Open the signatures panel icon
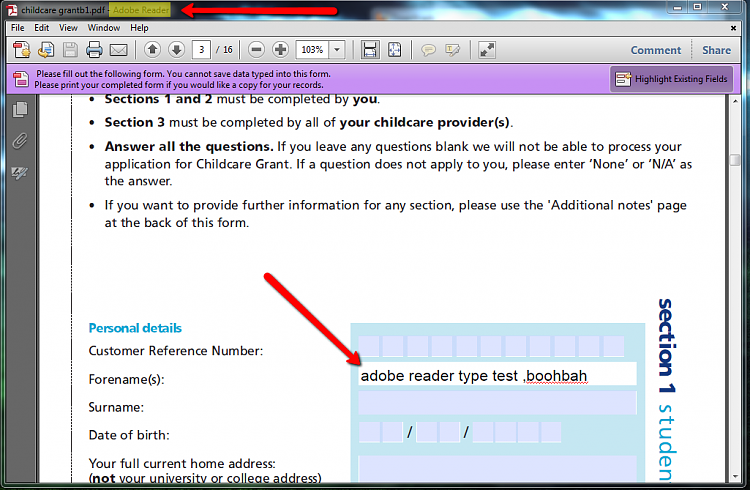Image resolution: width=750 pixels, height=490 pixels. (20, 172)
